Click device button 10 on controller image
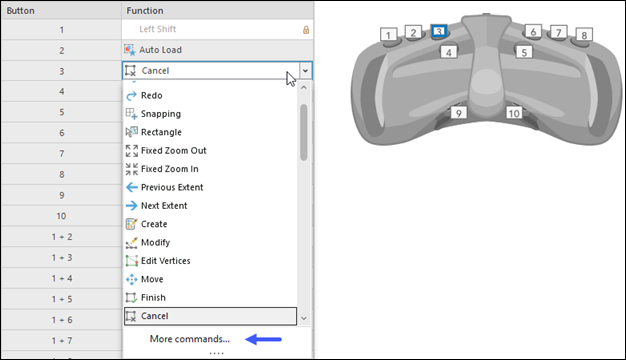This screenshot has height=360, width=626. click(513, 113)
